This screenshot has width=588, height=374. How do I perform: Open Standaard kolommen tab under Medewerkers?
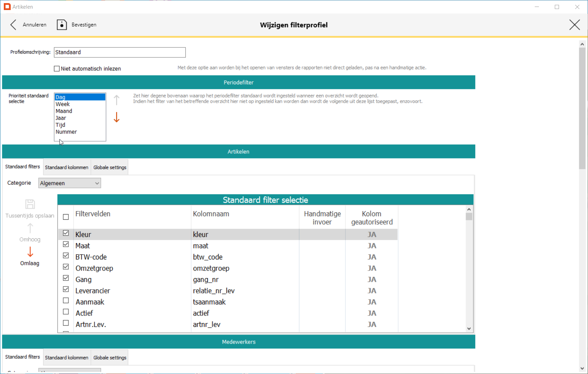[x=67, y=358]
